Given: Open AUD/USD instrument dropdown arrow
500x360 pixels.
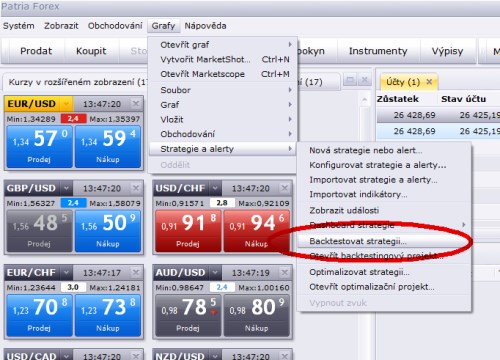Looking at the screenshot, I should click(215, 273).
